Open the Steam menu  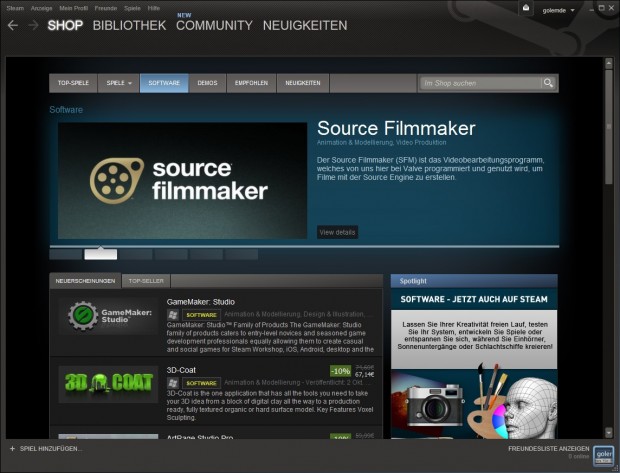click(x=15, y=8)
